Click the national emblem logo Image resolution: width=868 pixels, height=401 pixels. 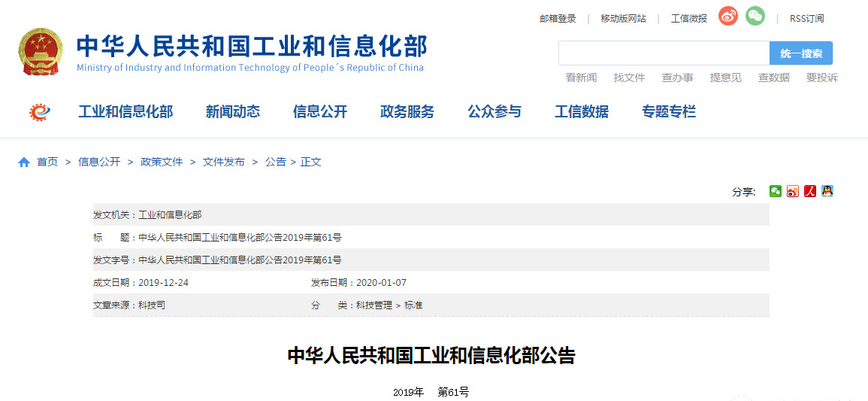pyautogui.click(x=41, y=52)
